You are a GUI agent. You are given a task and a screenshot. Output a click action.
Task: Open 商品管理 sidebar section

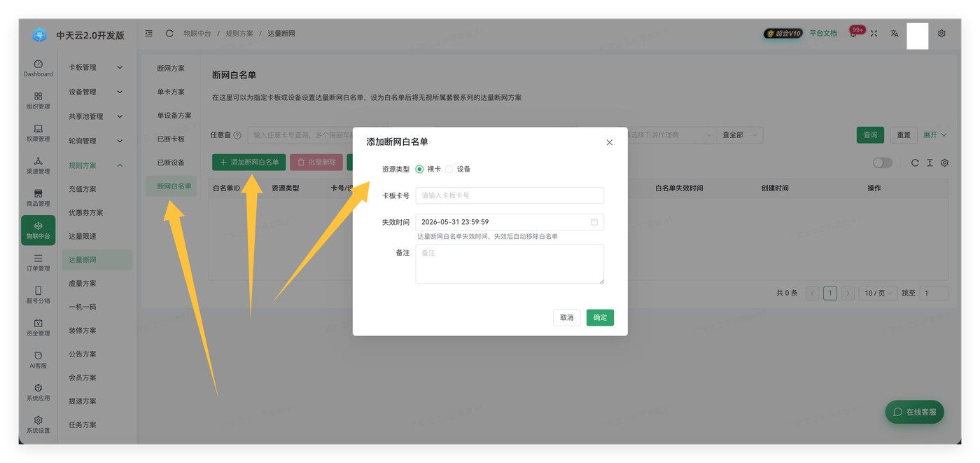(x=38, y=198)
